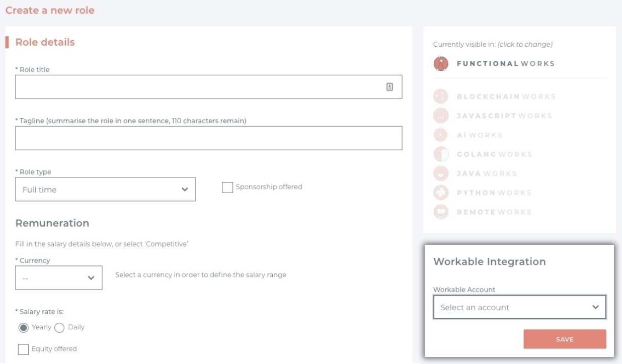Select the FUNCTIONAL WORKS site label

506,64
